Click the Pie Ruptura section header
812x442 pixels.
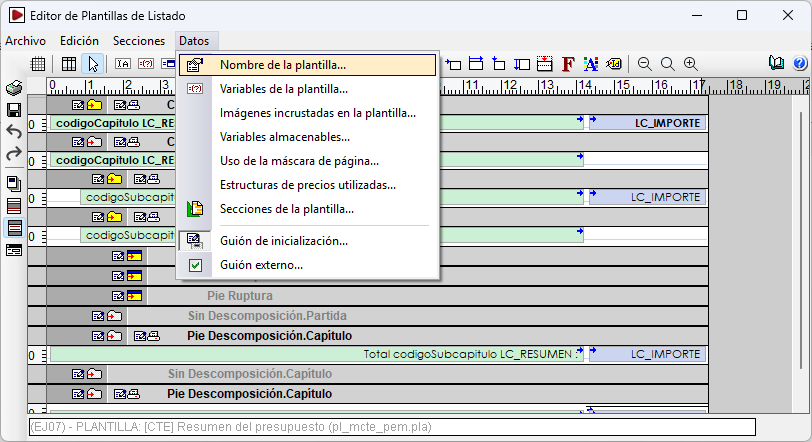pyautogui.click(x=240, y=296)
